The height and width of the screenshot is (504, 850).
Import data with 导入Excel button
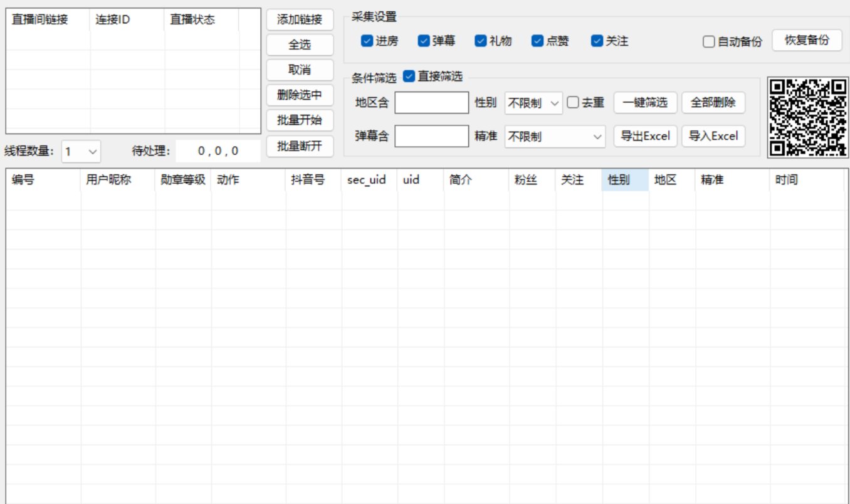(713, 135)
